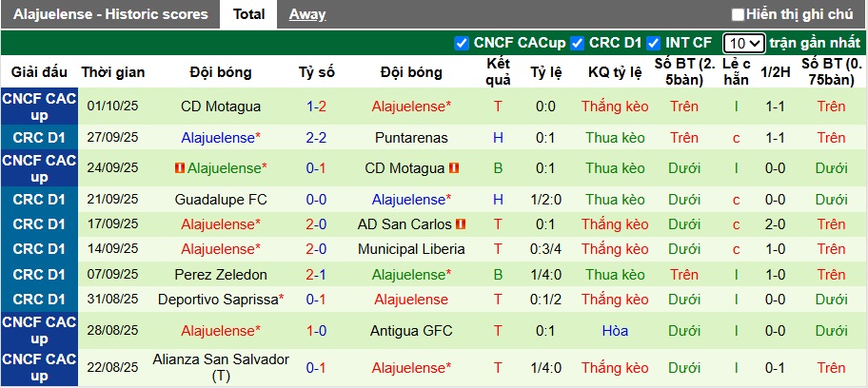This screenshot has width=868, height=388.
Task: Open the Antigua GFC team link
Action: pos(411,331)
